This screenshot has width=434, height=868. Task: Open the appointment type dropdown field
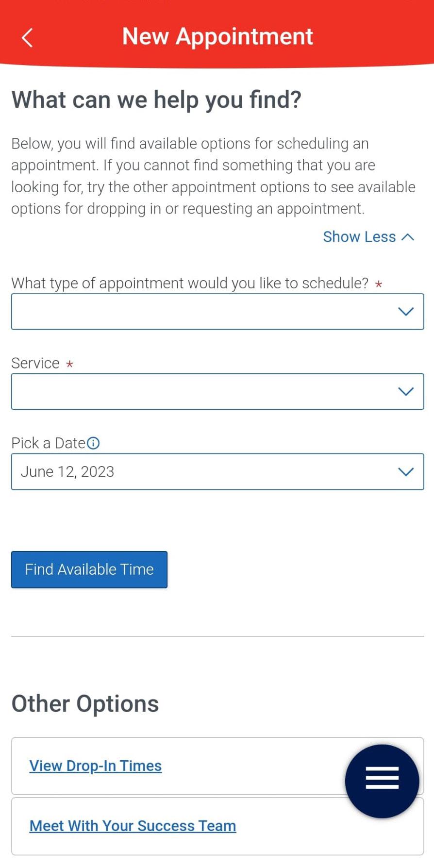(x=204, y=312)
